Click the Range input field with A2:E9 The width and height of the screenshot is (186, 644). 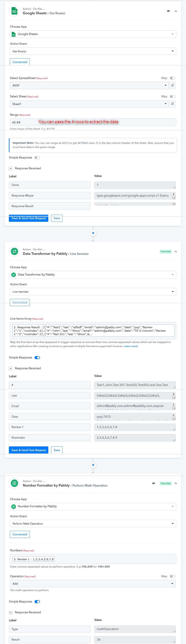pos(93,122)
